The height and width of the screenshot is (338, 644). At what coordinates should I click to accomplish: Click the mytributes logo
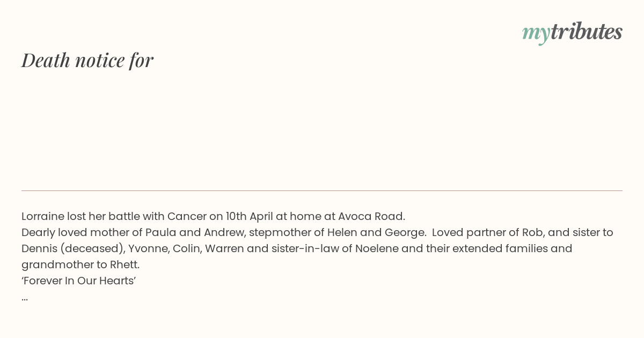pyautogui.click(x=572, y=32)
